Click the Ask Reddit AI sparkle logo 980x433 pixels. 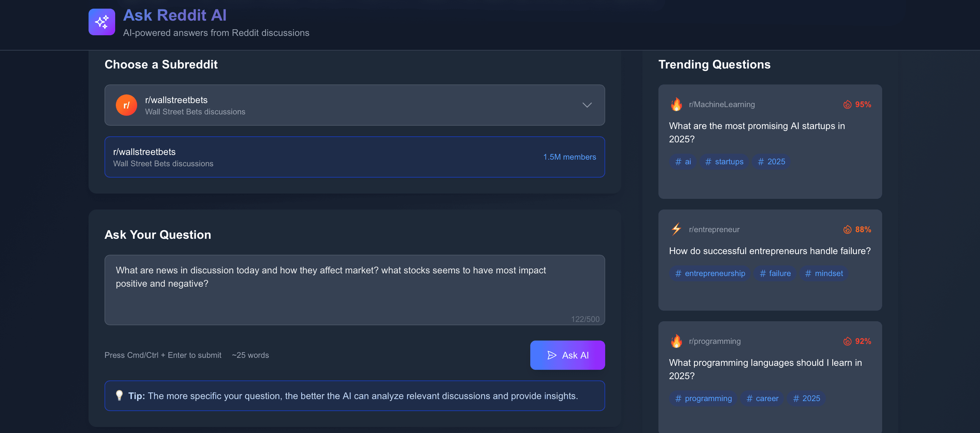102,22
